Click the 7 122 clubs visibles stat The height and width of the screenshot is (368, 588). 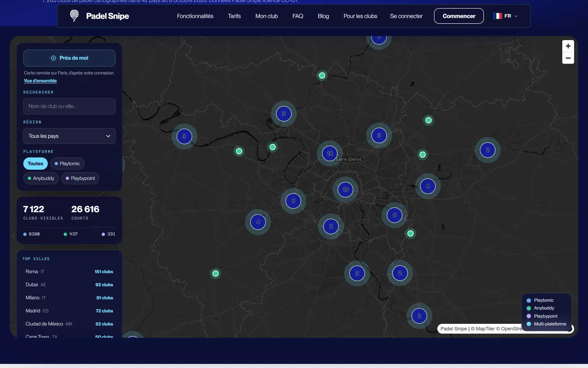pyautogui.click(x=43, y=213)
